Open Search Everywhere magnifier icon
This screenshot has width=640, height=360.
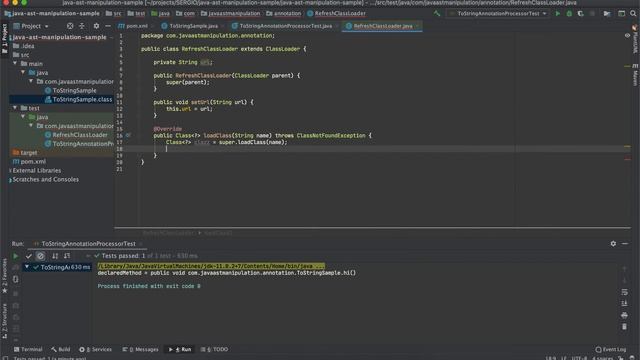pyautogui.click(x=633, y=13)
